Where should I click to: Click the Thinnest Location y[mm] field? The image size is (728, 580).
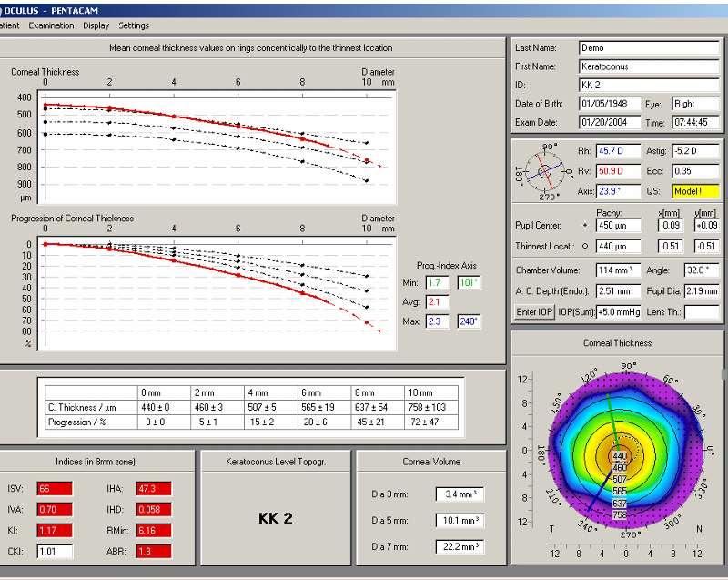coord(707,246)
